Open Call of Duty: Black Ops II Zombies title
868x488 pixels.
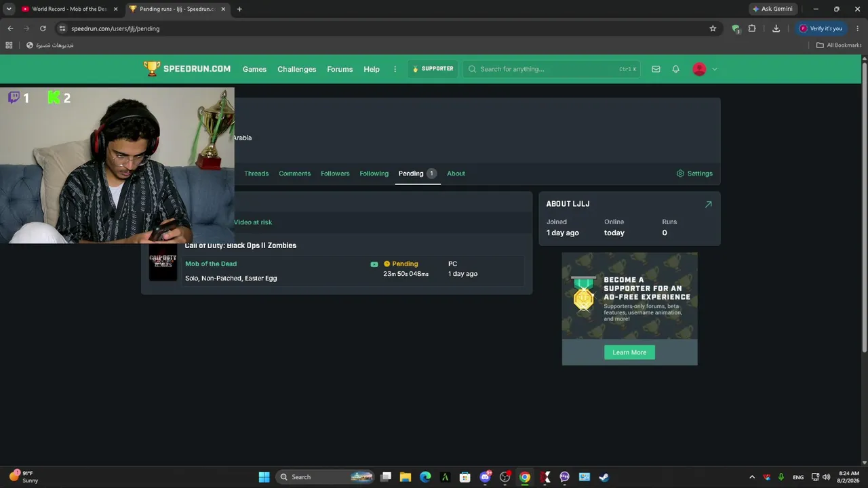241,245
